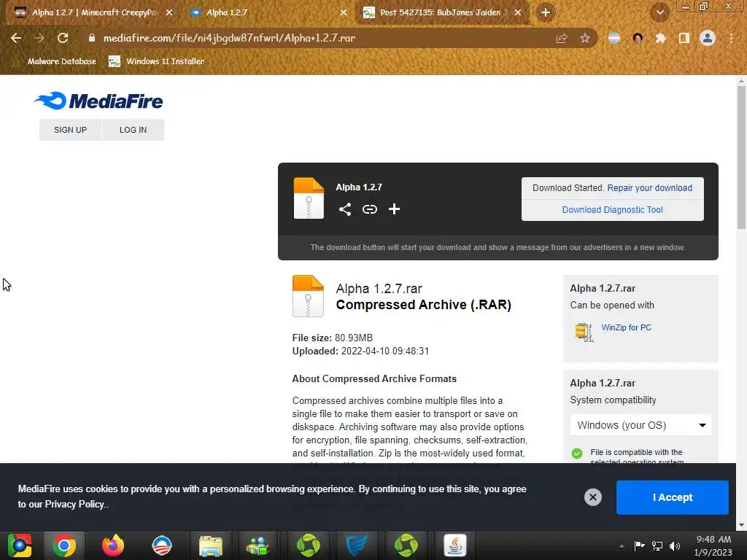Click the plus icon under Alpha 1.2.7
747x560 pixels.
[394, 209]
